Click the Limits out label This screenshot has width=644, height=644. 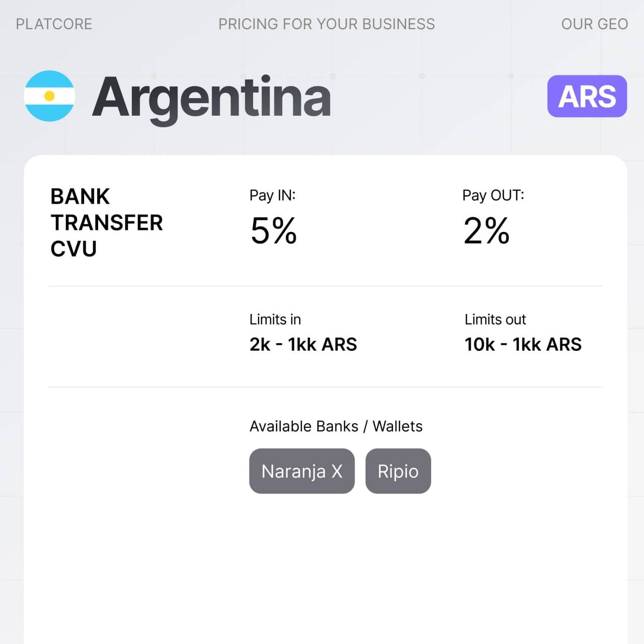click(x=495, y=319)
